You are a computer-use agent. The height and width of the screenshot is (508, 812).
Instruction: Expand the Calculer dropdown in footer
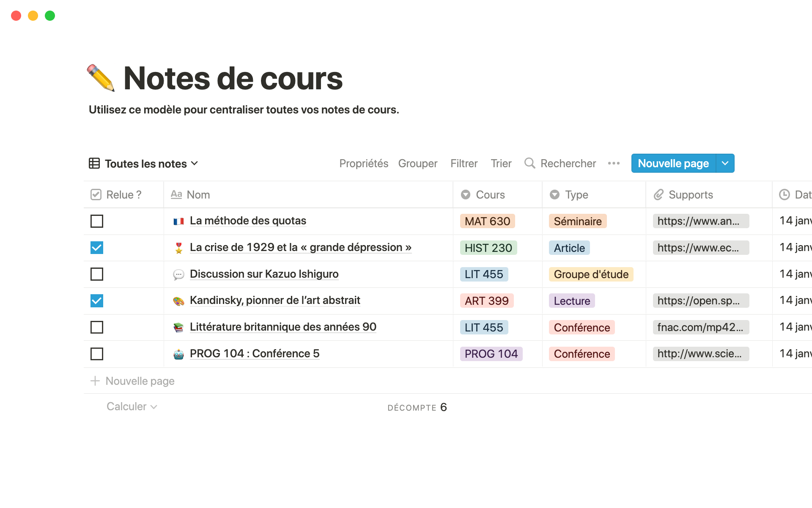click(x=132, y=406)
